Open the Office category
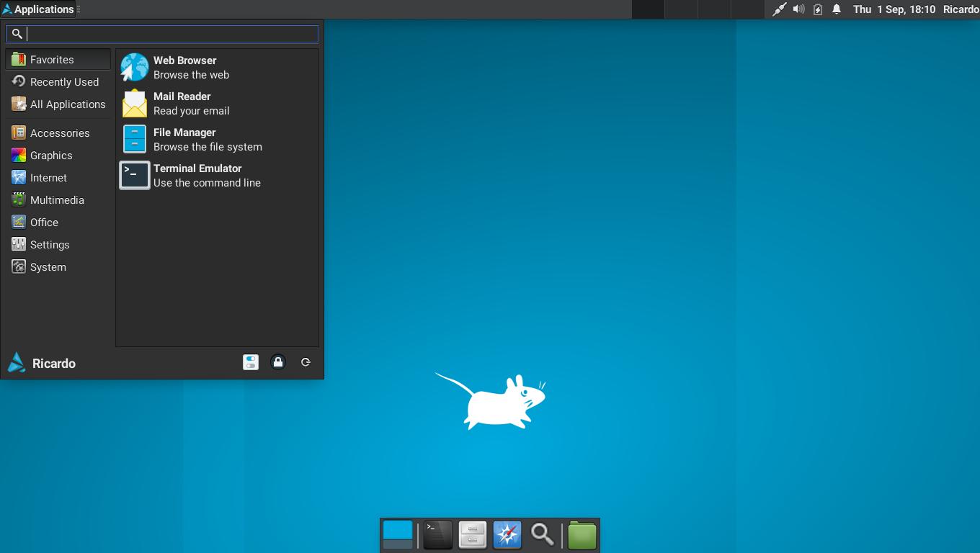 click(58, 222)
